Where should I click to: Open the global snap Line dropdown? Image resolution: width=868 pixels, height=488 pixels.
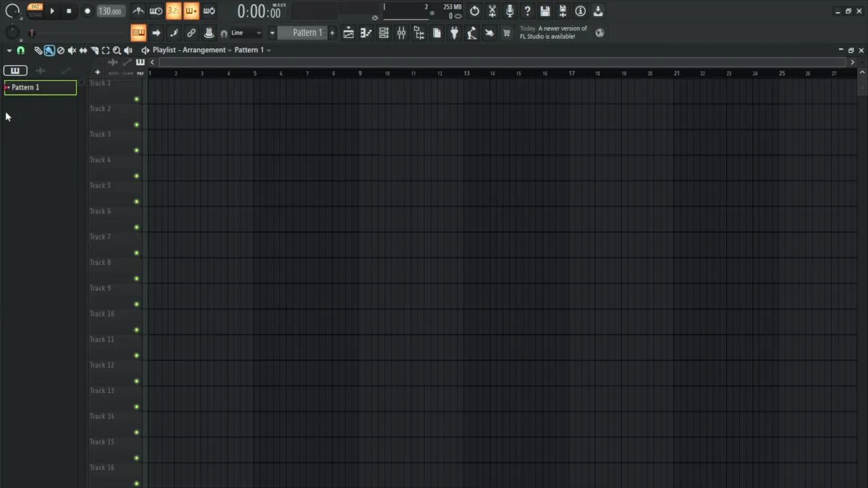pyautogui.click(x=245, y=33)
